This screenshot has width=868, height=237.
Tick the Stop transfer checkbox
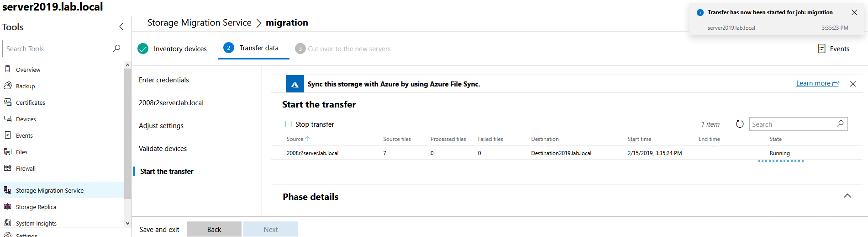point(288,124)
